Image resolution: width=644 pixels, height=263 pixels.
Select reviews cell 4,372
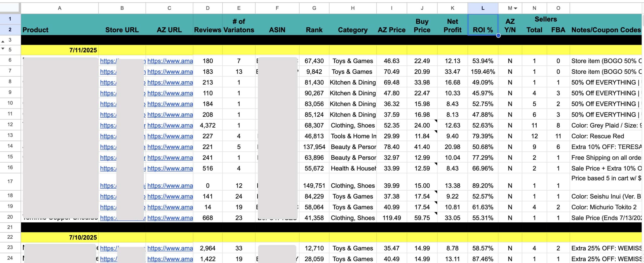coord(208,125)
